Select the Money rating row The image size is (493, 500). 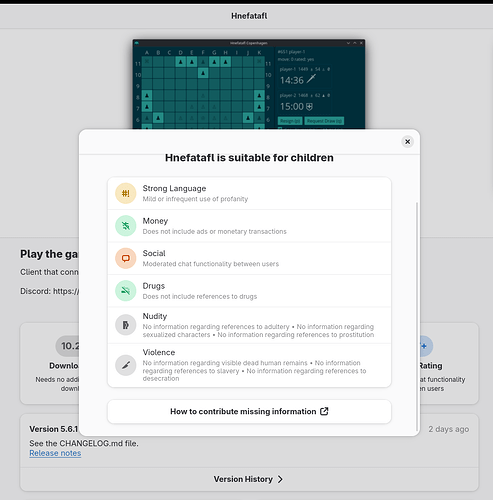(x=249, y=226)
